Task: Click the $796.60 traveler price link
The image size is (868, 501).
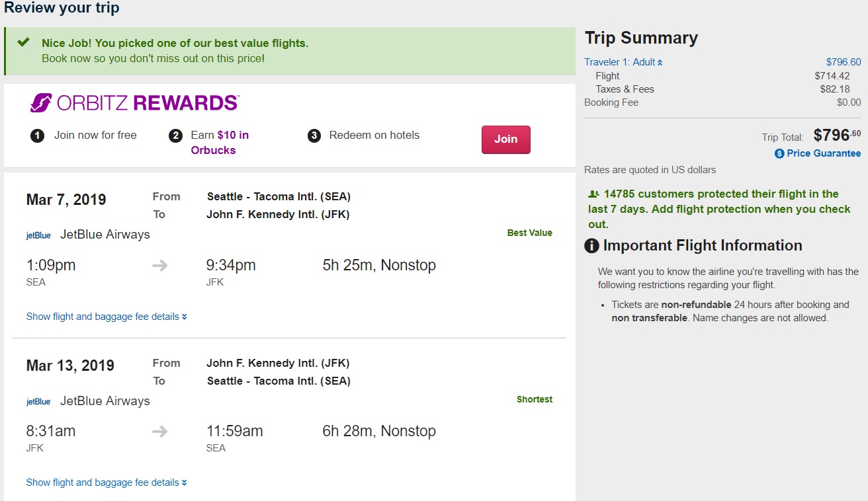Action: click(844, 62)
